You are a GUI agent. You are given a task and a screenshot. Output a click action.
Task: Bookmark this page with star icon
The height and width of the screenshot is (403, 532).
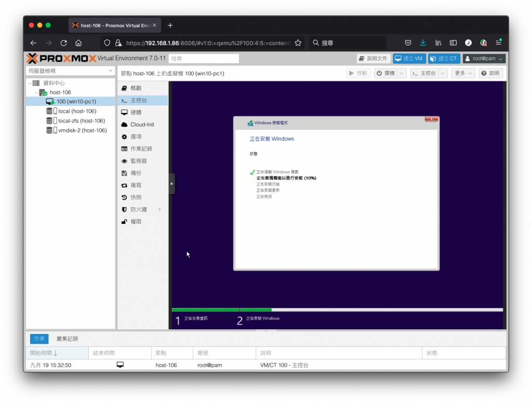point(298,43)
